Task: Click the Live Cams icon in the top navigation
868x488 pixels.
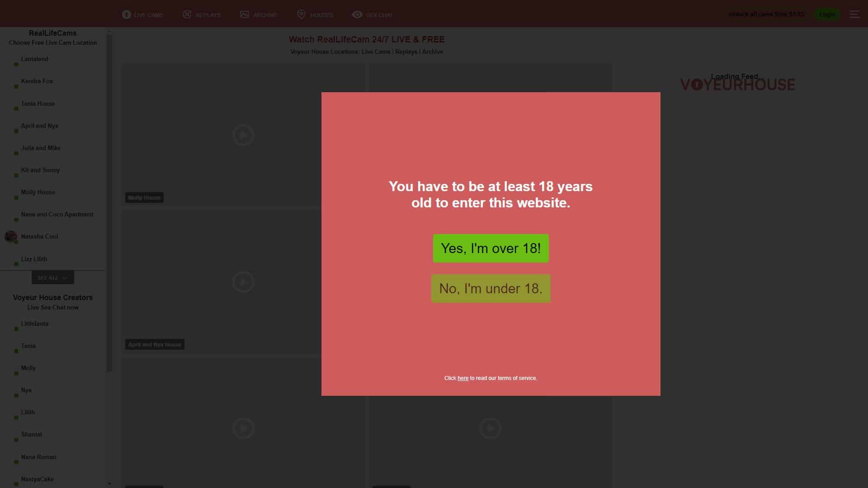Action: click(126, 14)
